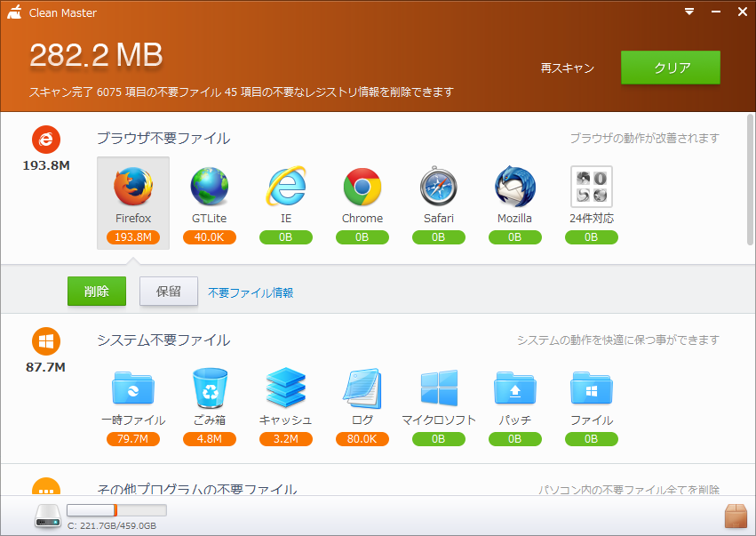
Task: Select the Firefox browser junk icon
Action: click(x=133, y=188)
